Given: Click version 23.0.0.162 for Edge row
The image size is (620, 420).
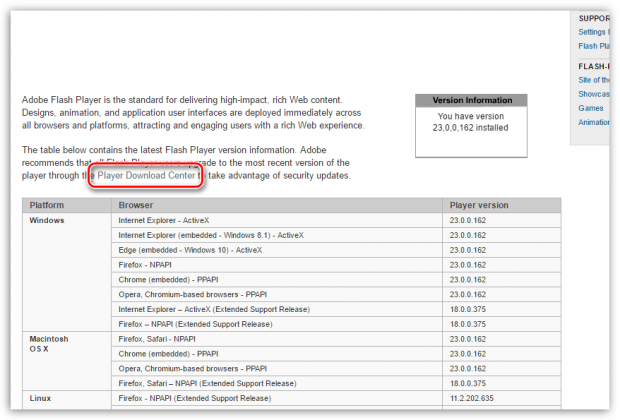Looking at the screenshot, I should click(468, 250).
